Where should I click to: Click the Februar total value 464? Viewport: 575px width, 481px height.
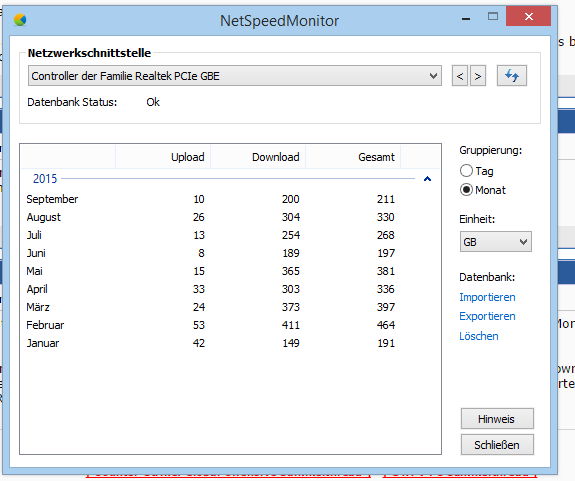tap(386, 325)
